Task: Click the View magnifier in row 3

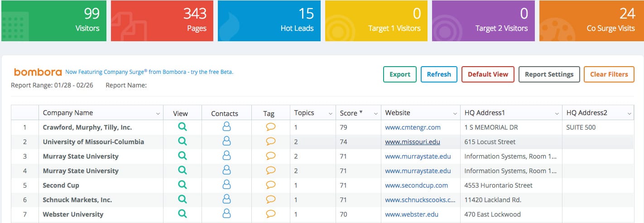Action: point(182,156)
